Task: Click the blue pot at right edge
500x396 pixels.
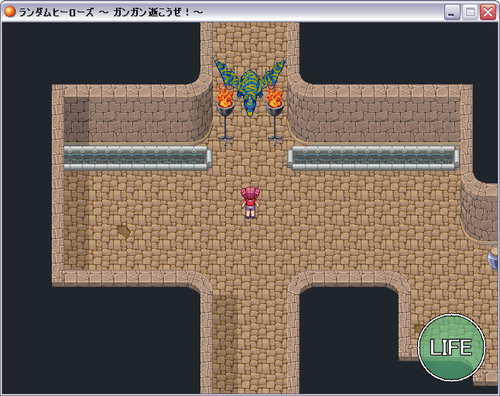Action: [x=493, y=258]
